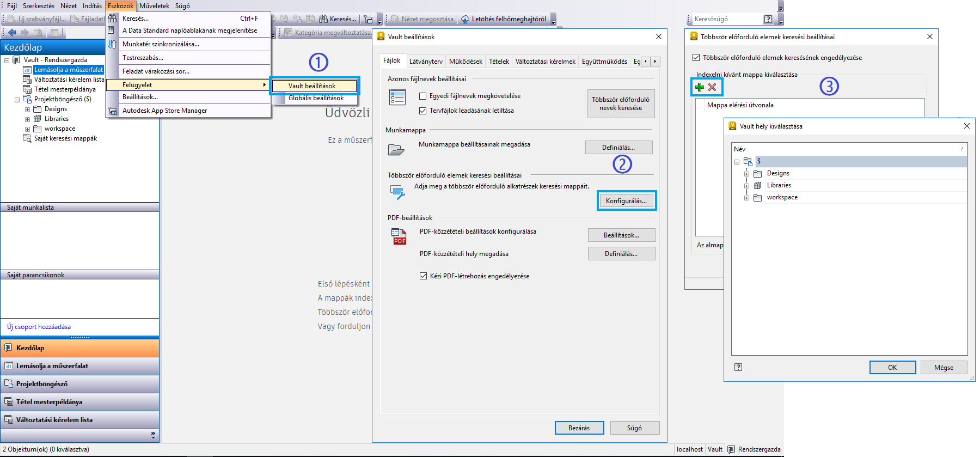
Task: Toggle Kézi PDF-létrehozás engedélyezése checkbox
Action: point(423,276)
